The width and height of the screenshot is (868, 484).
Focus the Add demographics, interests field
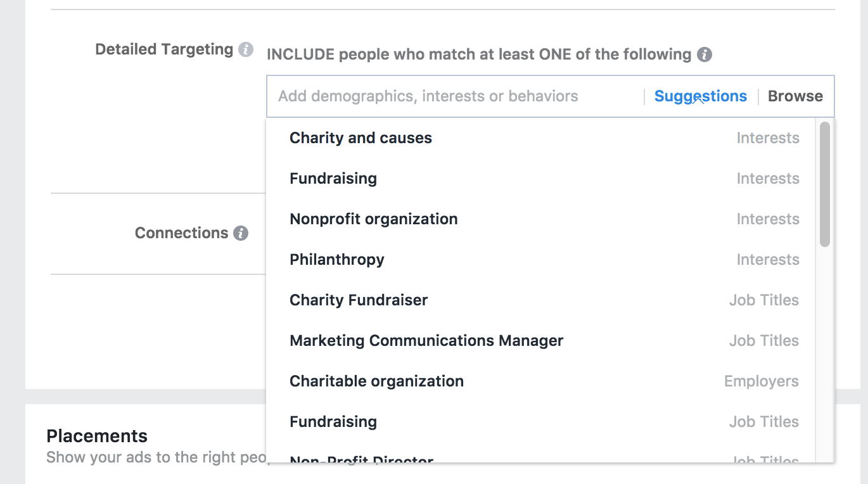[x=455, y=96]
